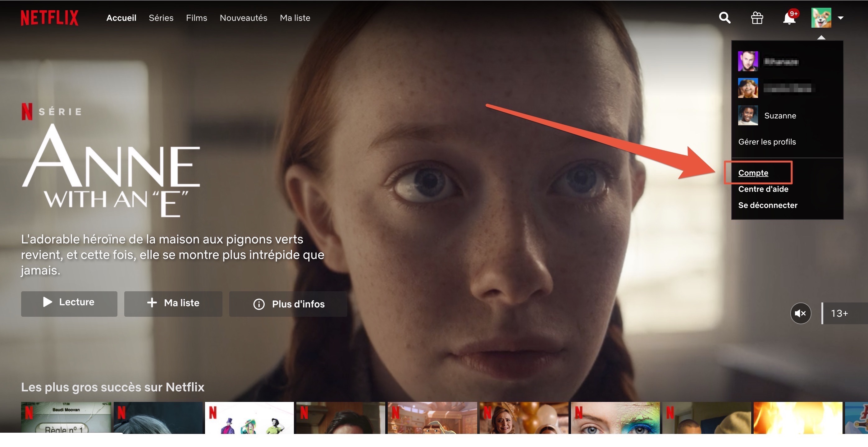Go to Accueil tab
Image resolution: width=868 pixels, height=447 pixels.
[121, 18]
